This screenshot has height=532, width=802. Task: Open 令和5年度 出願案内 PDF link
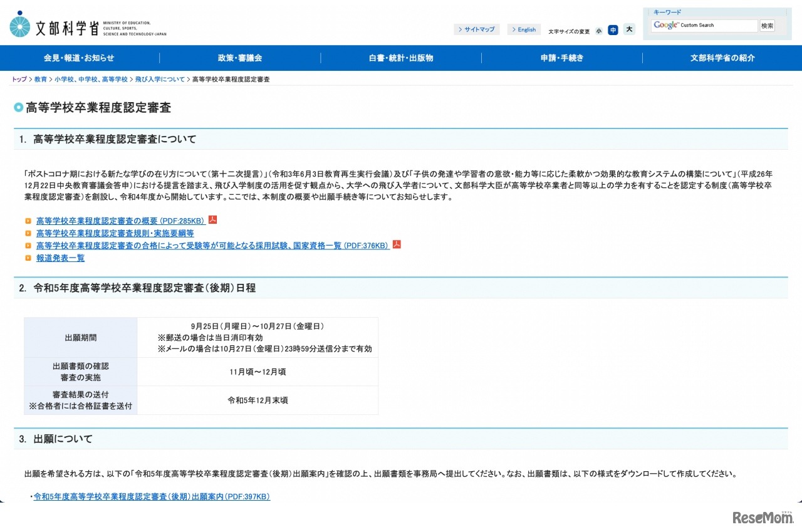pyautogui.click(x=152, y=497)
